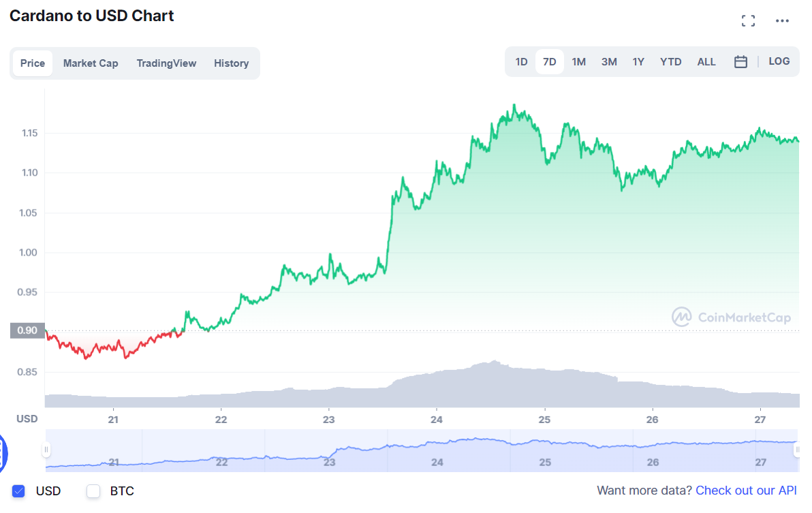Click the 25 marker in range navigator
The width and height of the screenshot is (812, 513).
pos(545,463)
